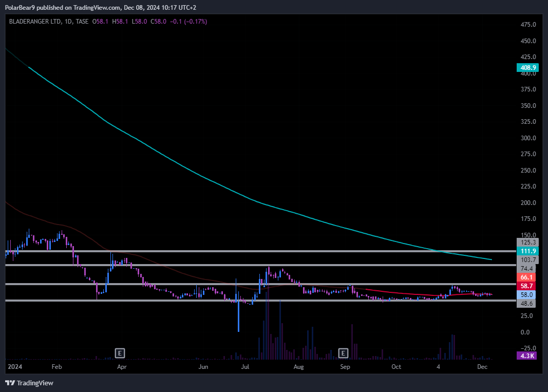
Task: Click the earnings E marker near April
Action: [120, 353]
